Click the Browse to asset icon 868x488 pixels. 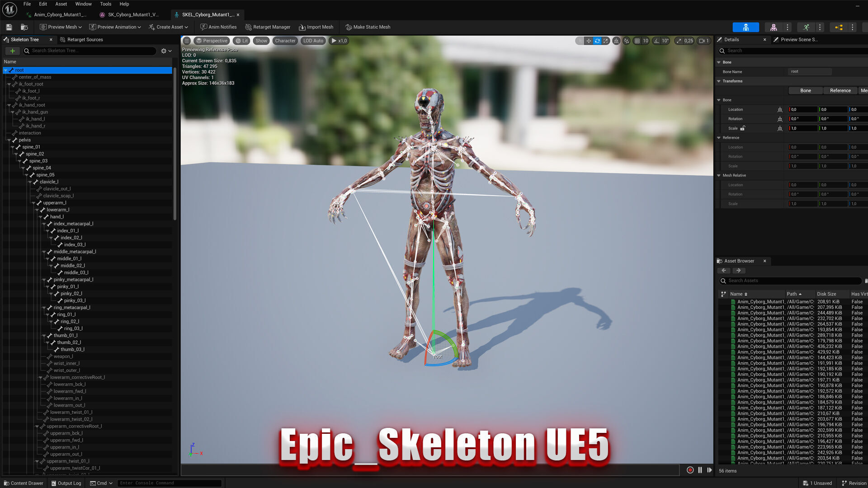click(24, 27)
